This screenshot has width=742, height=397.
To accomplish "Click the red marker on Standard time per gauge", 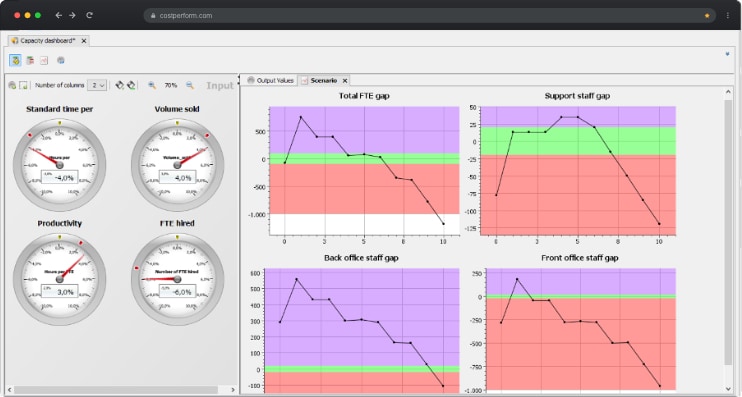I will coord(30,135).
